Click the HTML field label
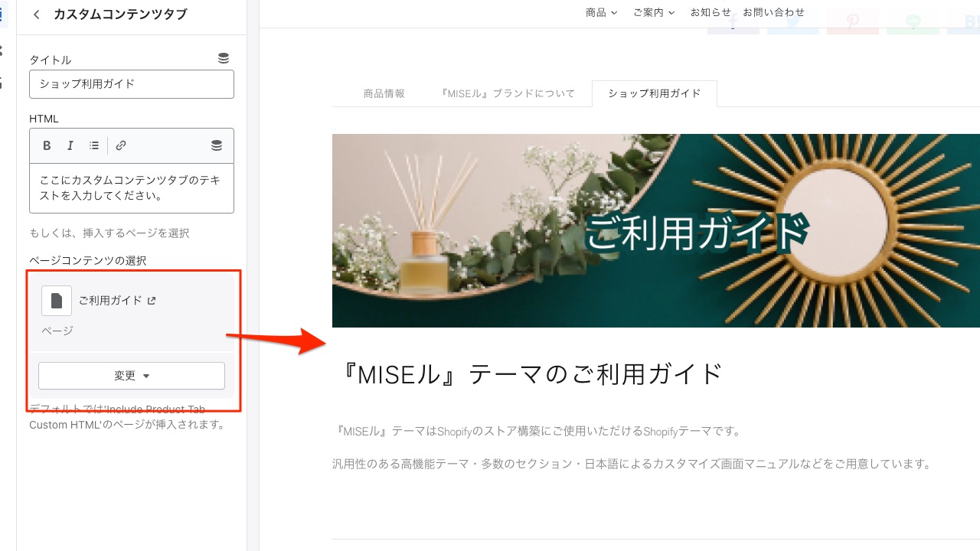Screen dimensions: 980x551 pyautogui.click(x=44, y=119)
